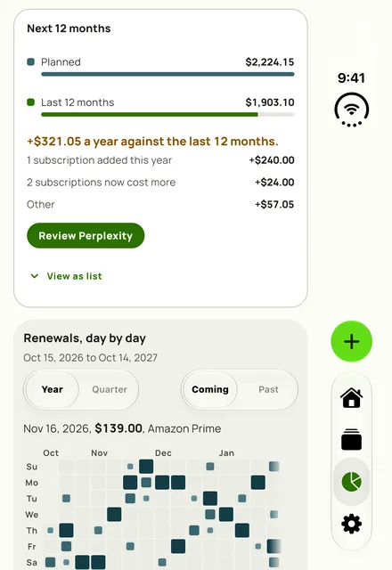Tap the green plus add button
The image size is (392, 570).
point(351,341)
